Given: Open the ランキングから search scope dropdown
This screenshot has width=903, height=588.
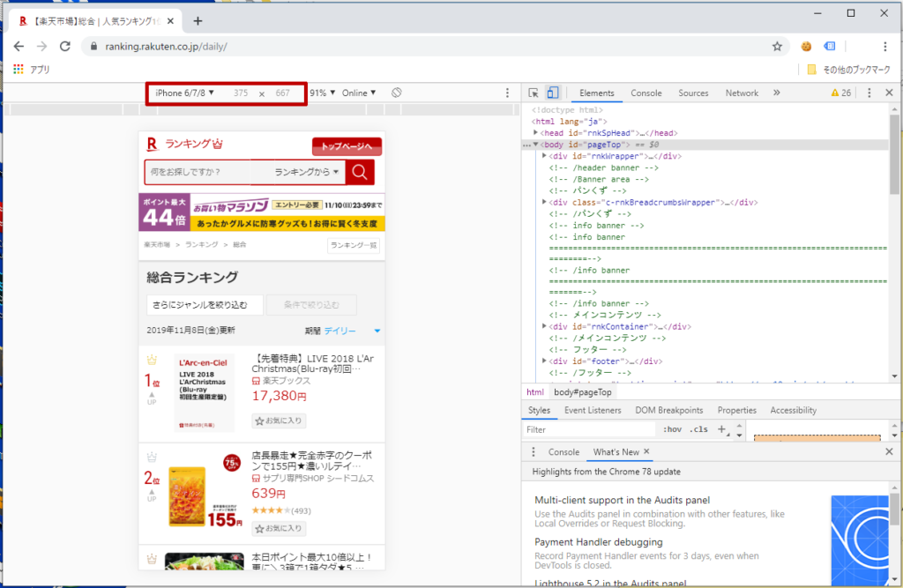Looking at the screenshot, I should [x=306, y=172].
